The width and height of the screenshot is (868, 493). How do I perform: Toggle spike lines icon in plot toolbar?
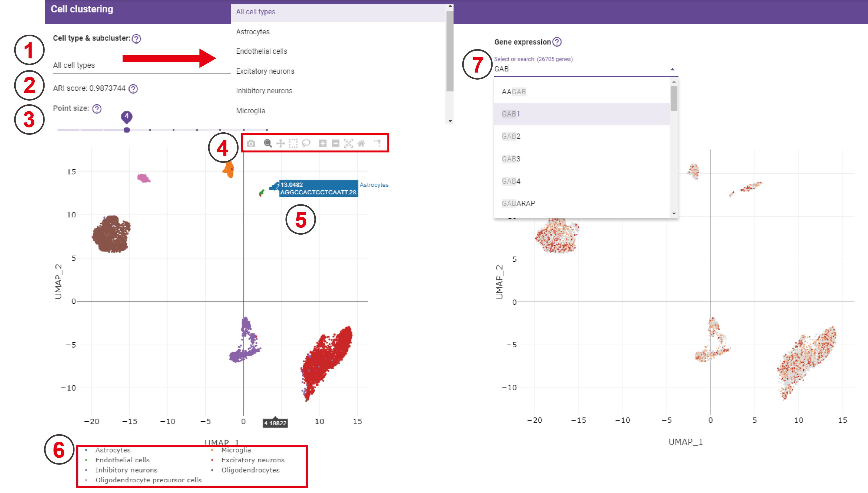coord(377,143)
